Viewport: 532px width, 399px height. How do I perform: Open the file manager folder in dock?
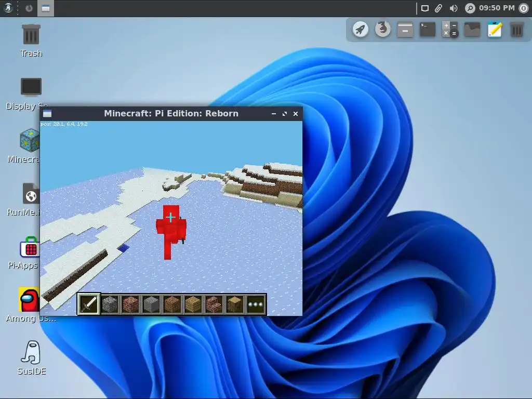pos(472,30)
